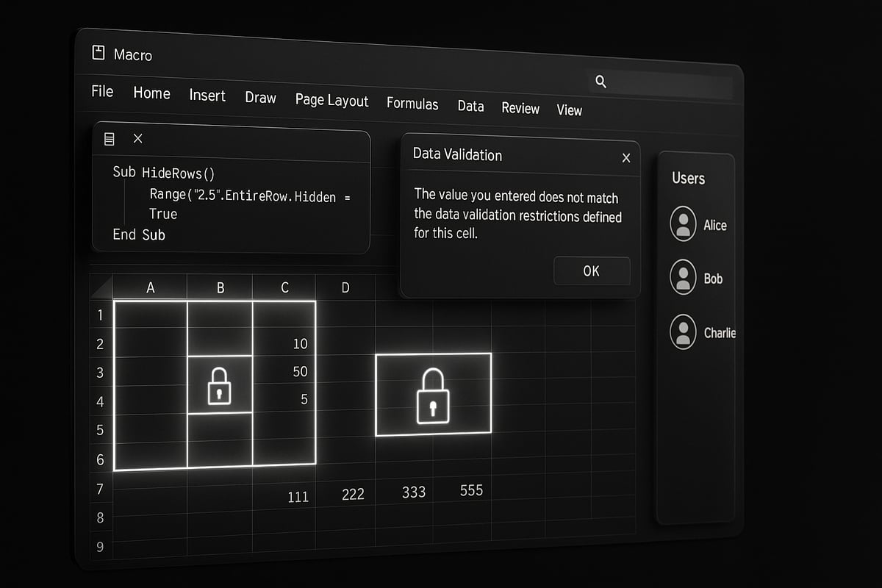This screenshot has width=882, height=588.
Task: Click the script icon in the macro panel
Action: (x=110, y=138)
